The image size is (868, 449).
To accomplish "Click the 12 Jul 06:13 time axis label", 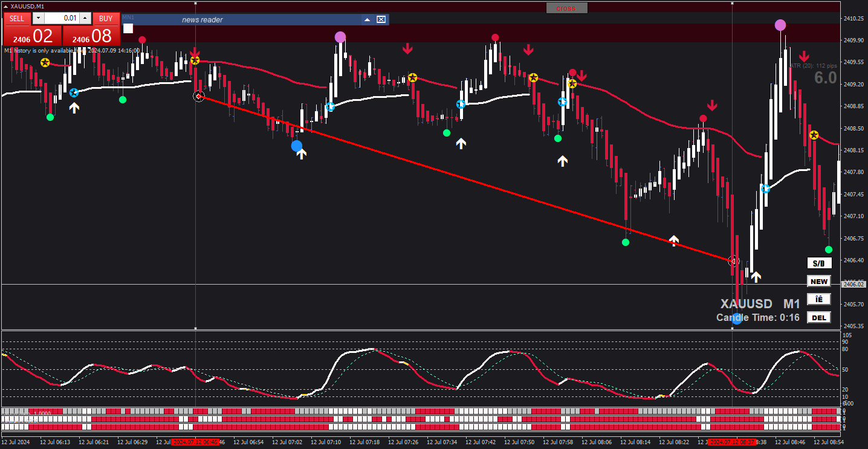I will point(56,442).
